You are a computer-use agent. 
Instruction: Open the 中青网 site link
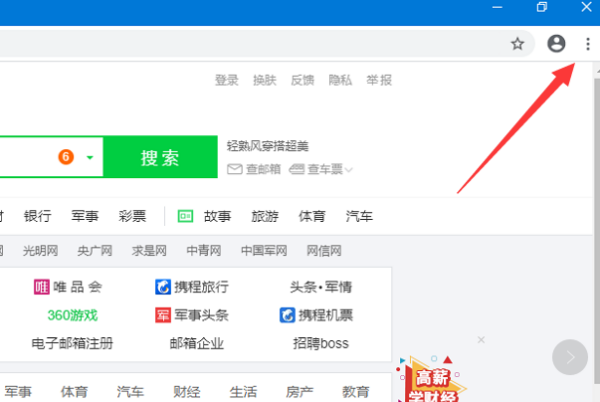click(x=204, y=251)
